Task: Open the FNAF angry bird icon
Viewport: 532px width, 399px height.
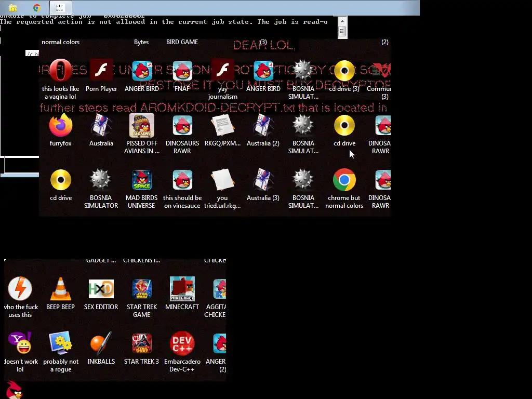Action: click(x=182, y=70)
